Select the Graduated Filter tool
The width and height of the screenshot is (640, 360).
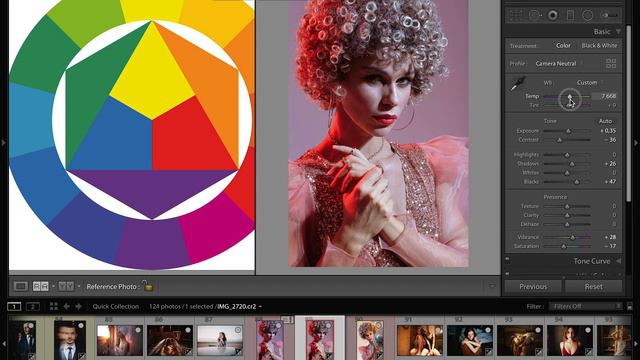(570, 16)
